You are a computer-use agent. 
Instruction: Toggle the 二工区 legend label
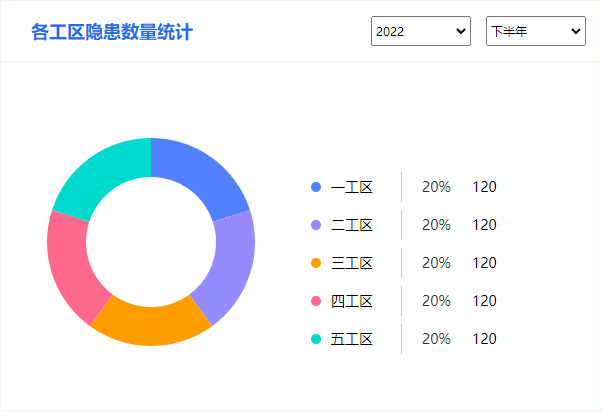tap(352, 225)
